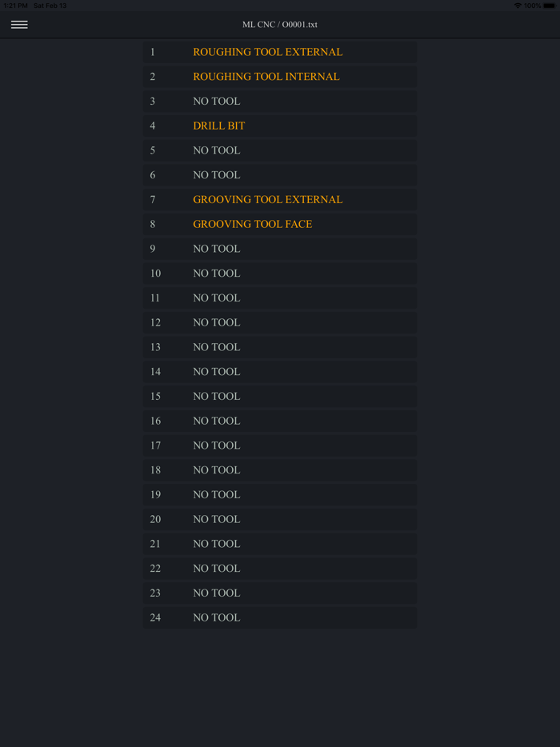Tap the battery indicator in status bar
This screenshot has height=747, width=560.
pyautogui.click(x=549, y=6)
